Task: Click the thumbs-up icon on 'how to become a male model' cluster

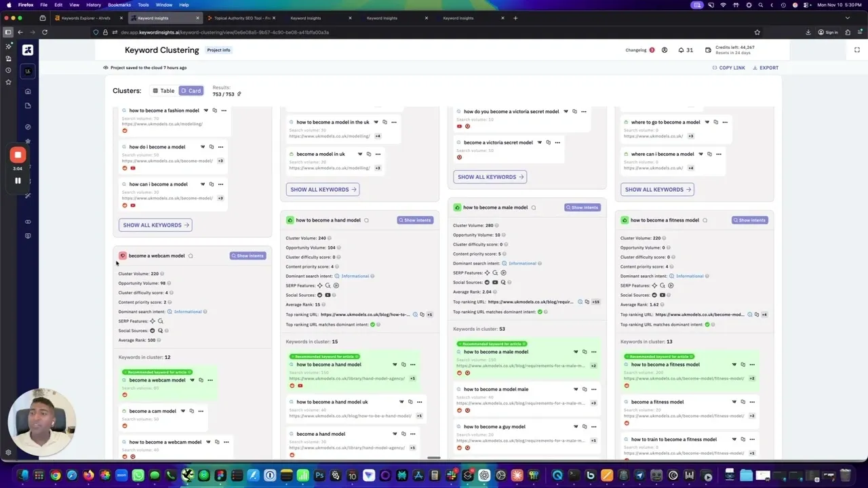Action: 457,207
